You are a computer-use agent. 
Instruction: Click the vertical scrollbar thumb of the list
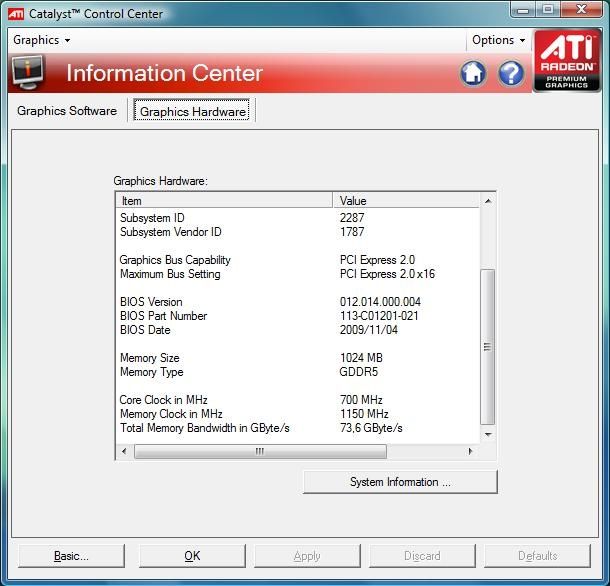point(488,345)
